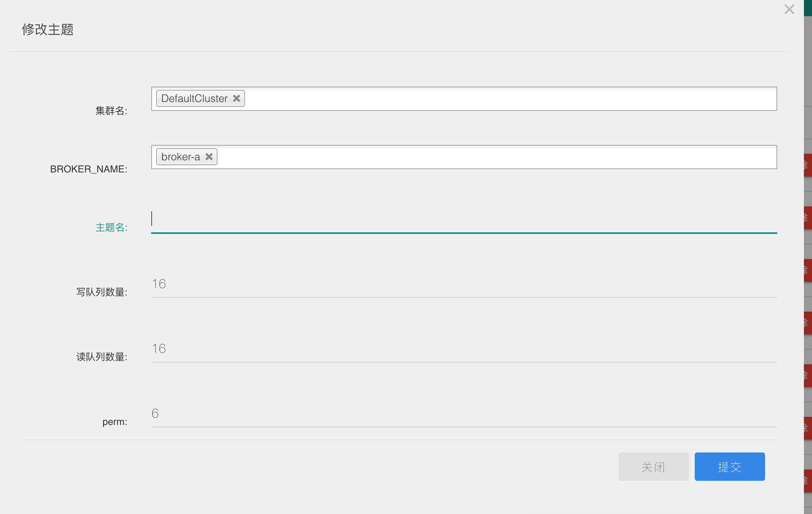Remove the DefaultCluster tag
The width and height of the screenshot is (812, 514).
point(237,98)
